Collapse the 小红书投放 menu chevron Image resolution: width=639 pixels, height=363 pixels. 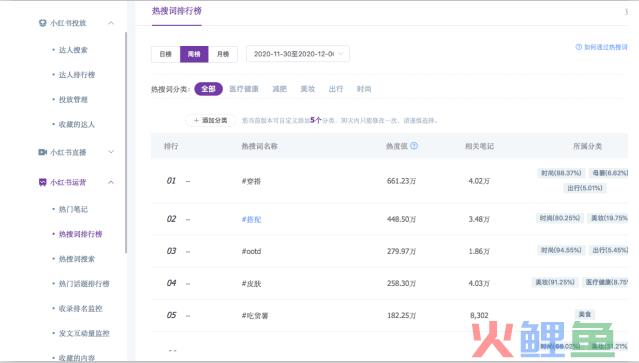point(111,23)
